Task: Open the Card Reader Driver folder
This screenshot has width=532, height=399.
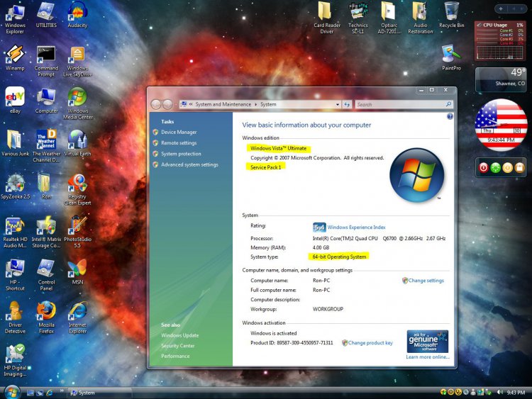Action: point(327,18)
